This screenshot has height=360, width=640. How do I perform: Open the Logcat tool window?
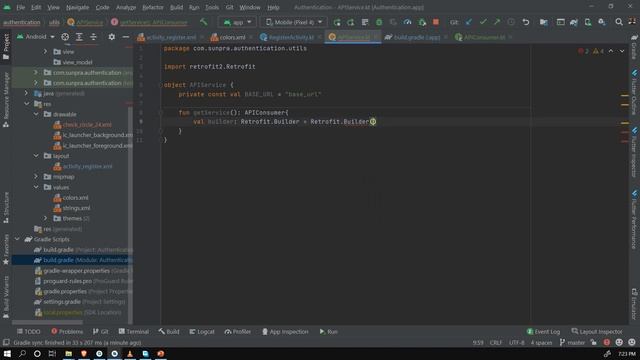(x=202, y=331)
